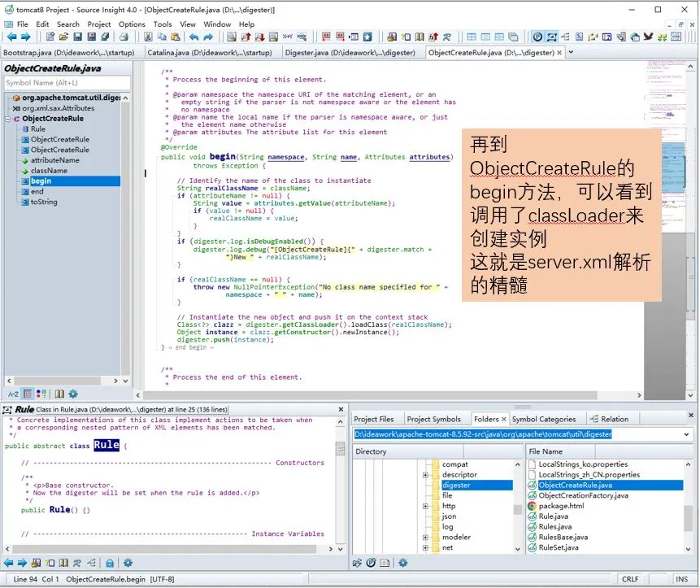Click the cascade windows icon
Viewport: 700px width, 588px height.
point(513,37)
